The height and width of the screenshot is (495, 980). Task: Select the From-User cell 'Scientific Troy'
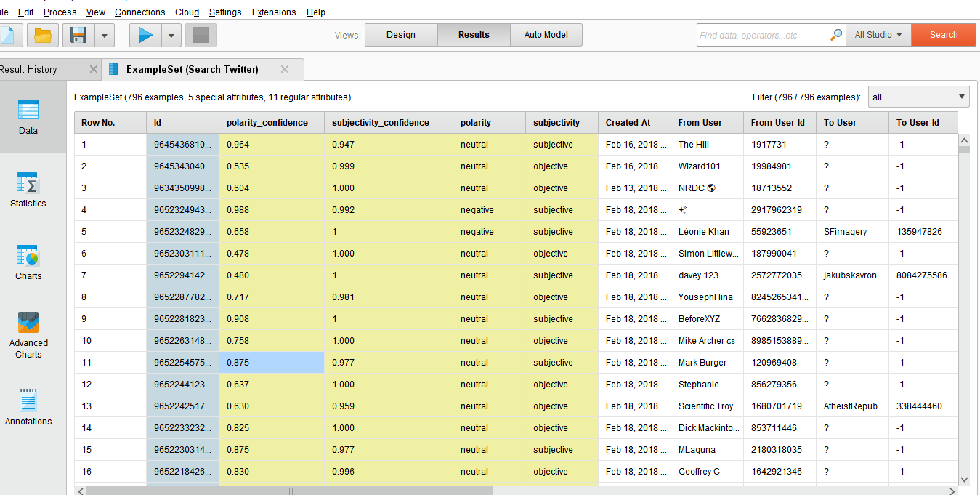point(708,406)
